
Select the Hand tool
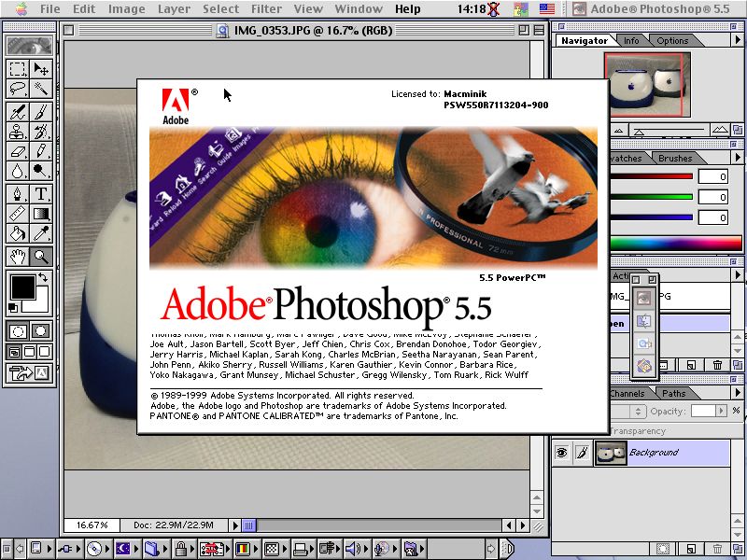(18, 258)
